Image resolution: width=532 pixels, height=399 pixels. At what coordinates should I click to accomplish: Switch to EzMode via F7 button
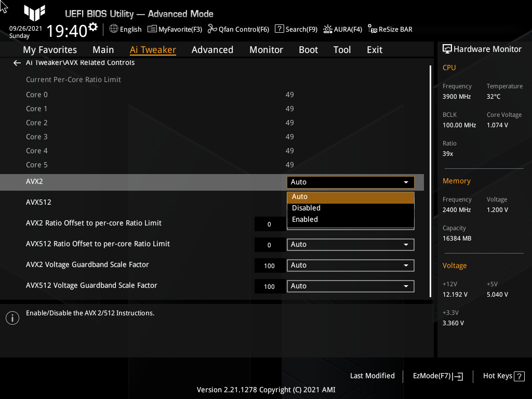(x=437, y=376)
